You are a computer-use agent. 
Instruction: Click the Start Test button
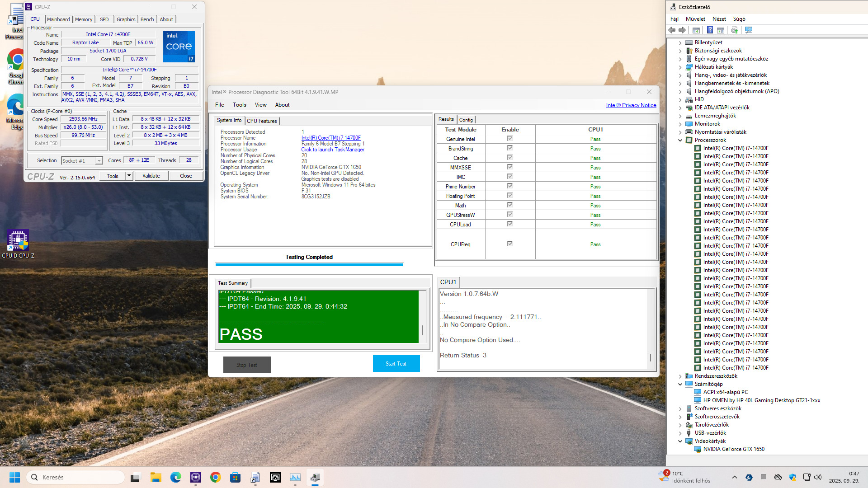(x=396, y=364)
